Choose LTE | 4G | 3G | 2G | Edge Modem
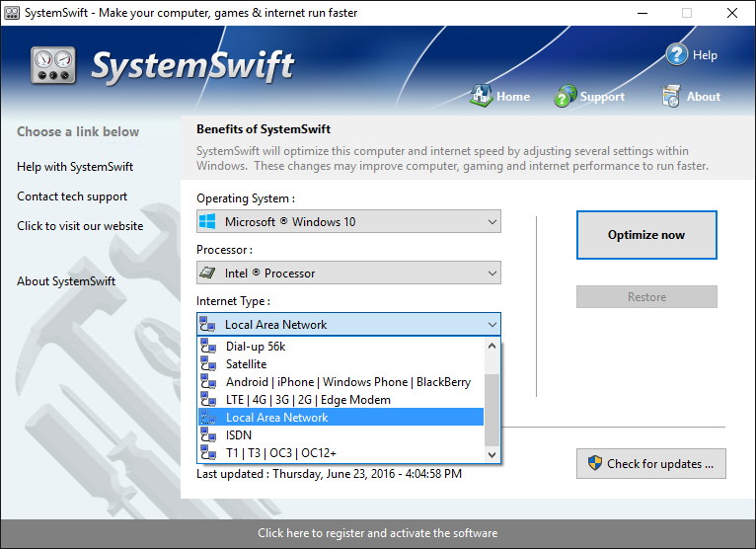Screen dimensions: 756x549 [x=340, y=400]
